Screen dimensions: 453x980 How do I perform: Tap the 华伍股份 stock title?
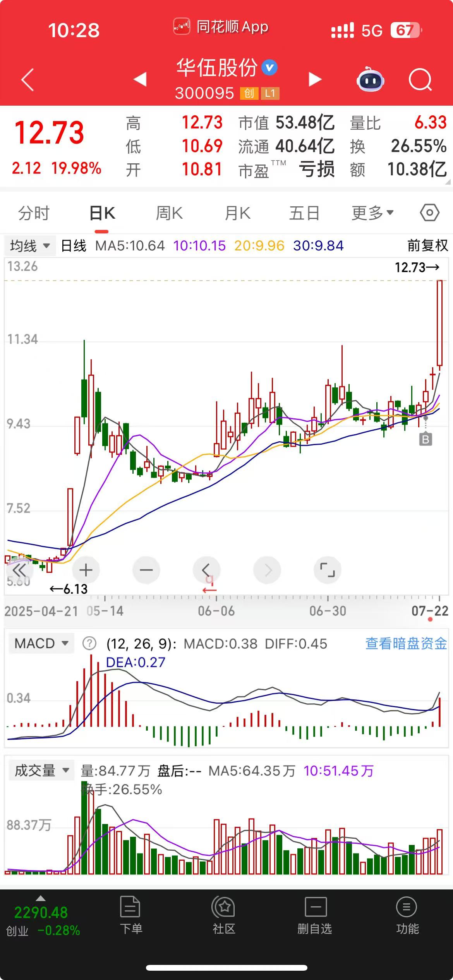pos(217,68)
